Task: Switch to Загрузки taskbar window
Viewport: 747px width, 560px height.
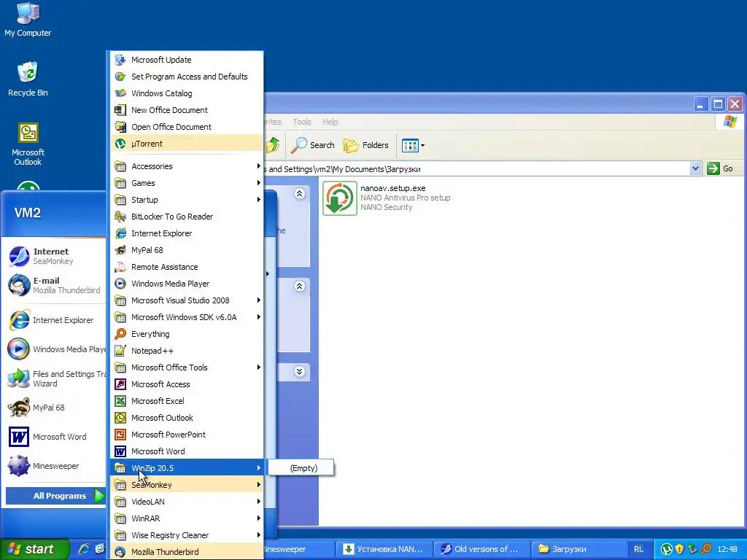Action: pyautogui.click(x=578, y=549)
